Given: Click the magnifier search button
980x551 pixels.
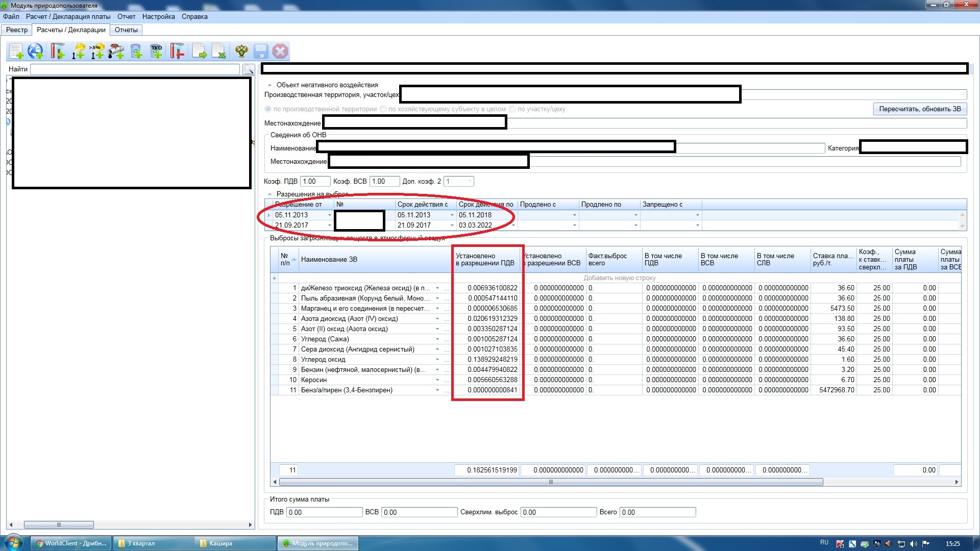Looking at the screenshot, I should (249, 69).
